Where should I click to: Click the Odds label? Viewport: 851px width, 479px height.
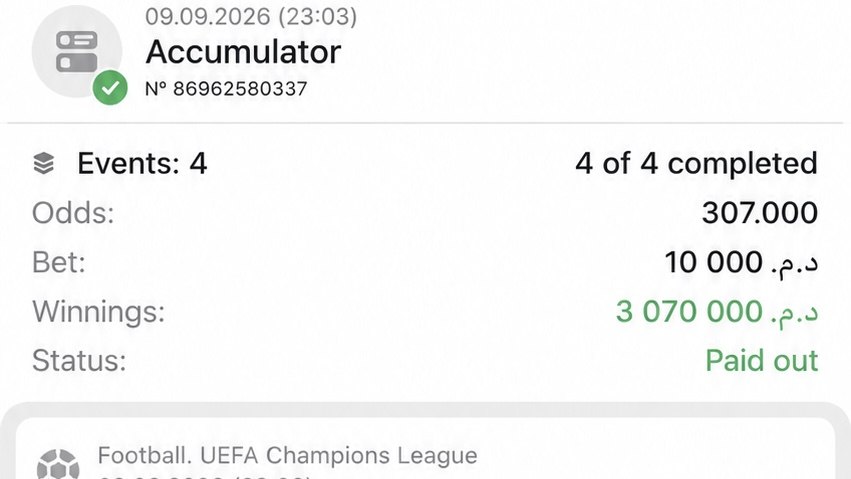point(73,213)
